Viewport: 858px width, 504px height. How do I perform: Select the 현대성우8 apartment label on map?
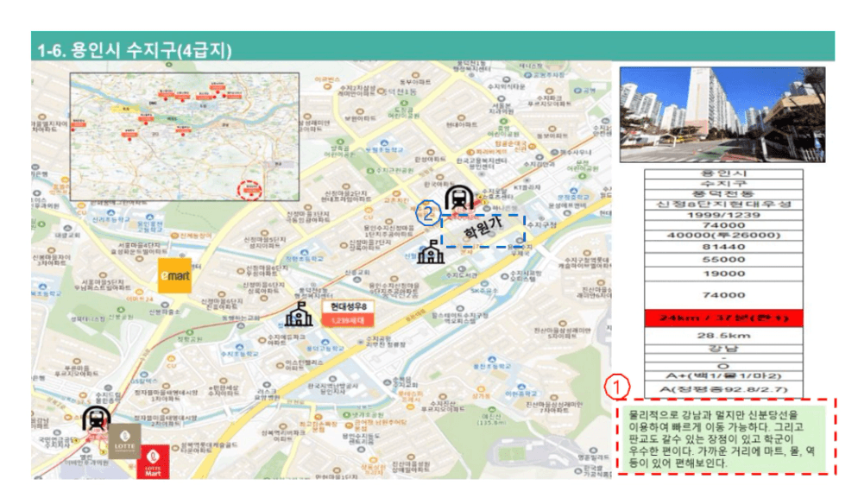click(x=348, y=307)
